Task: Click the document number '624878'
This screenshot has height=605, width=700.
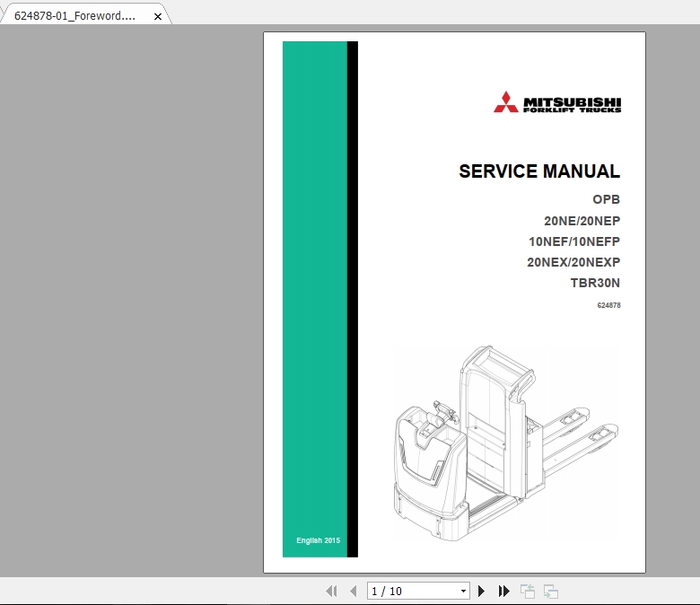Action: pos(609,305)
